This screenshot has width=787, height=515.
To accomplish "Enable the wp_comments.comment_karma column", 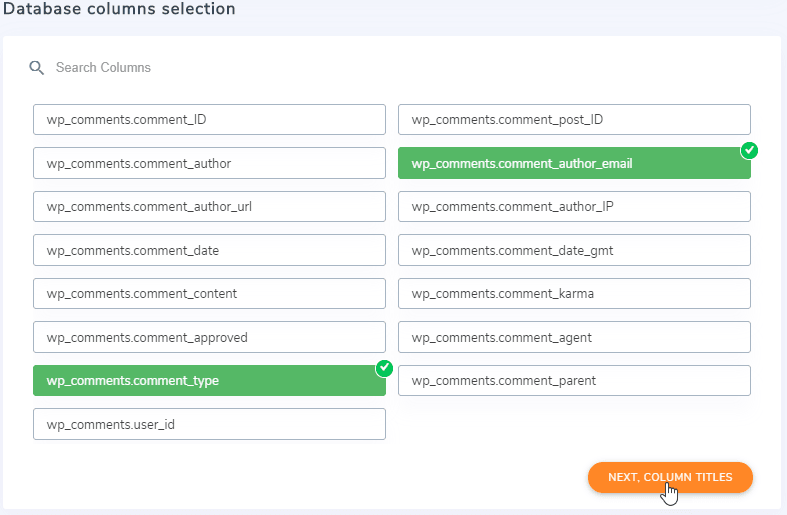I will [574, 294].
